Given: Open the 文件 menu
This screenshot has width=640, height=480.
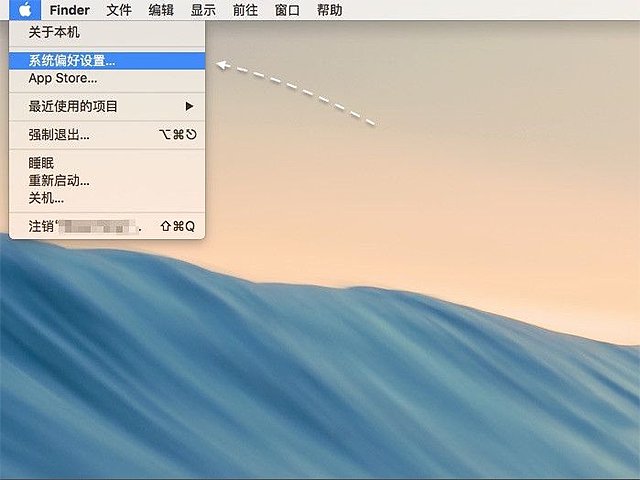Looking at the screenshot, I should (119, 10).
